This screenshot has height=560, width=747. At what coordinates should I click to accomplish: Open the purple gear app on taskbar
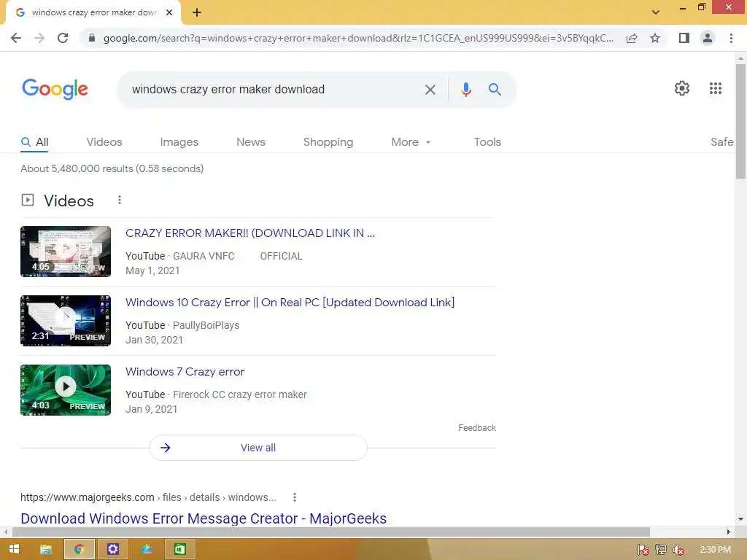(x=112, y=550)
